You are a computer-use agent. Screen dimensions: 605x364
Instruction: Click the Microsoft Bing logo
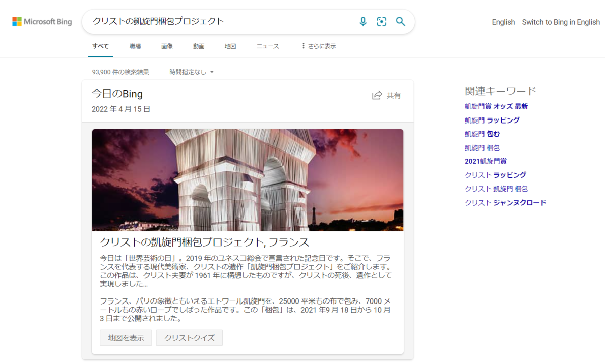point(42,22)
